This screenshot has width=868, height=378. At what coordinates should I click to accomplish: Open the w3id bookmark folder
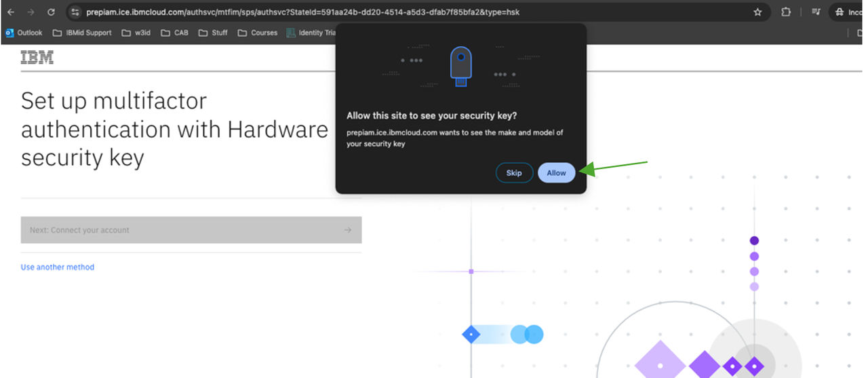click(x=136, y=33)
